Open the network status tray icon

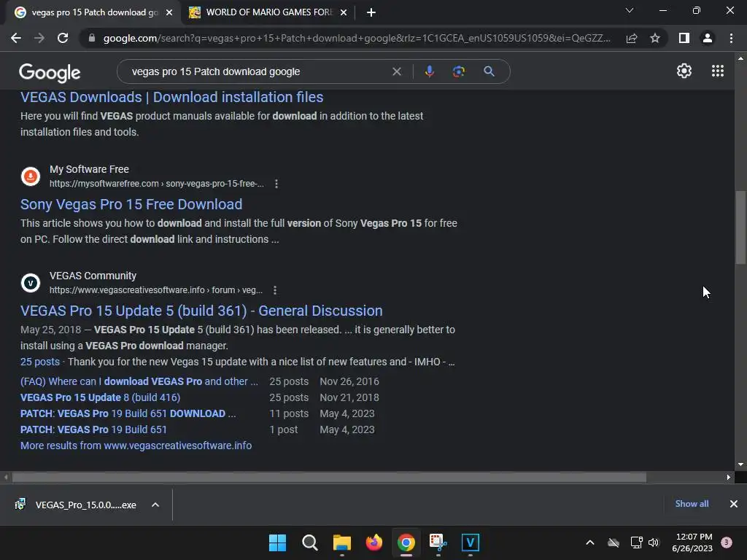[x=636, y=542]
